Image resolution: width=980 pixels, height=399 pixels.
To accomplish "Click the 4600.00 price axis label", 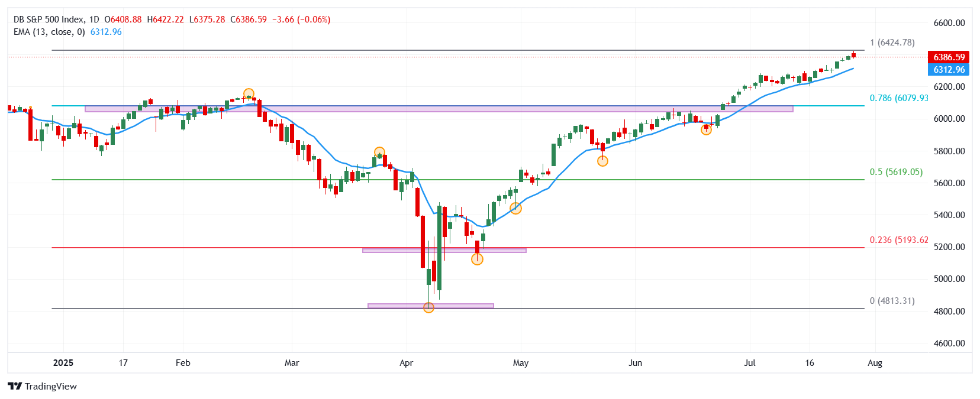I will click(x=949, y=343).
